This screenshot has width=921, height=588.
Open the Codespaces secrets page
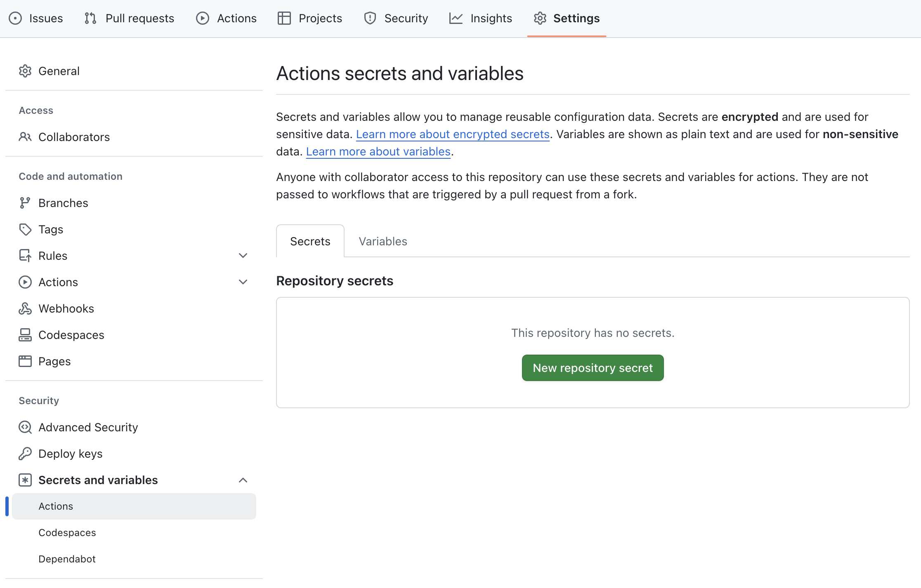[x=67, y=532]
